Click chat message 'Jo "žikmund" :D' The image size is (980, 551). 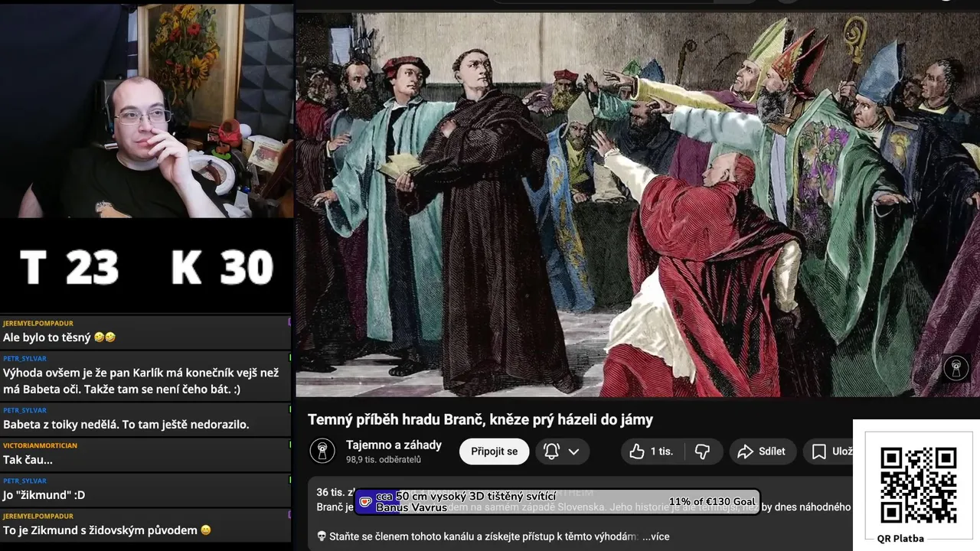(44, 495)
